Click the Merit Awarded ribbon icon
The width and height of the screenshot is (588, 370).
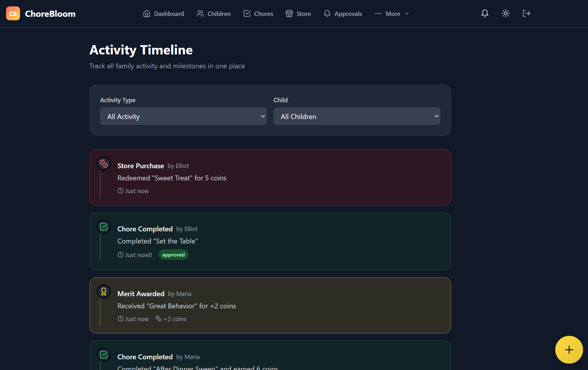[x=104, y=292]
